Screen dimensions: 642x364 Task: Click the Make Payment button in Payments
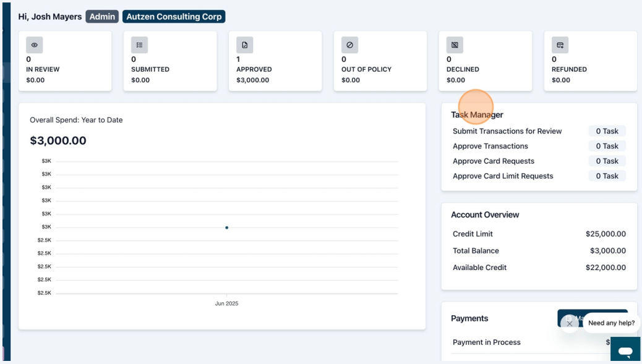point(593,318)
